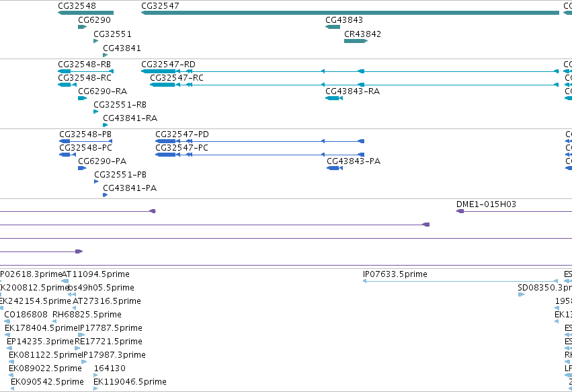Select transcript CG32547-RD
This screenshot has height=392, width=572.
(x=168, y=65)
